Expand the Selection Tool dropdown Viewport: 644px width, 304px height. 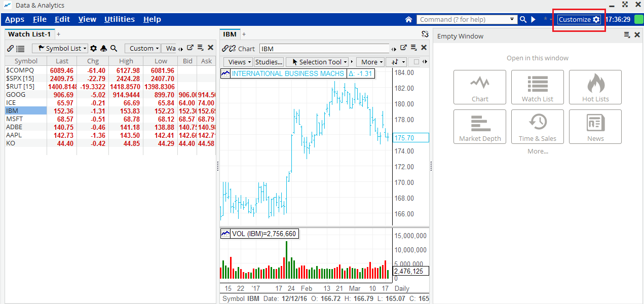click(317, 62)
